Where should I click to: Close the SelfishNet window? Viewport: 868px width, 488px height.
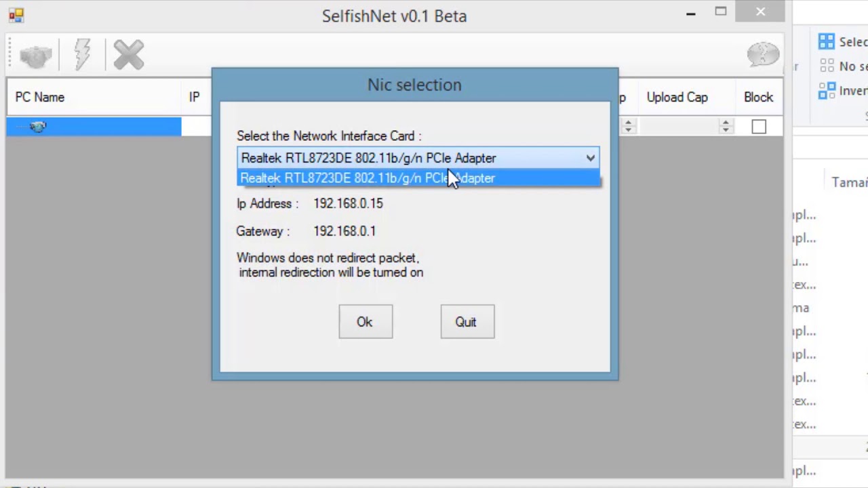[760, 12]
